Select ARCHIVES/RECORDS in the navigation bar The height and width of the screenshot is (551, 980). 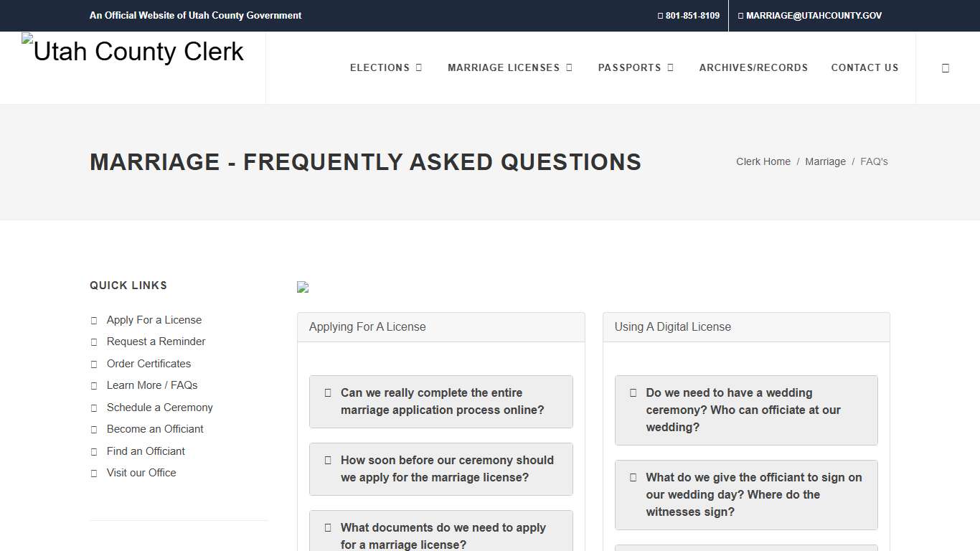753,67
